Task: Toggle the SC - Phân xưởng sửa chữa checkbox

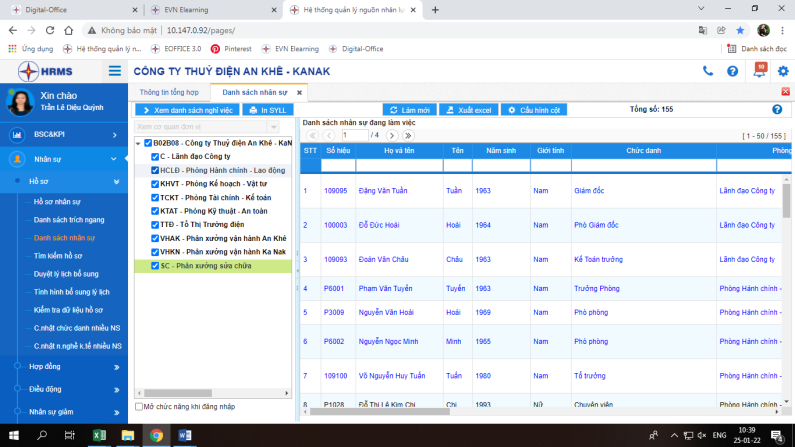Action: click(x=155, y=266)
